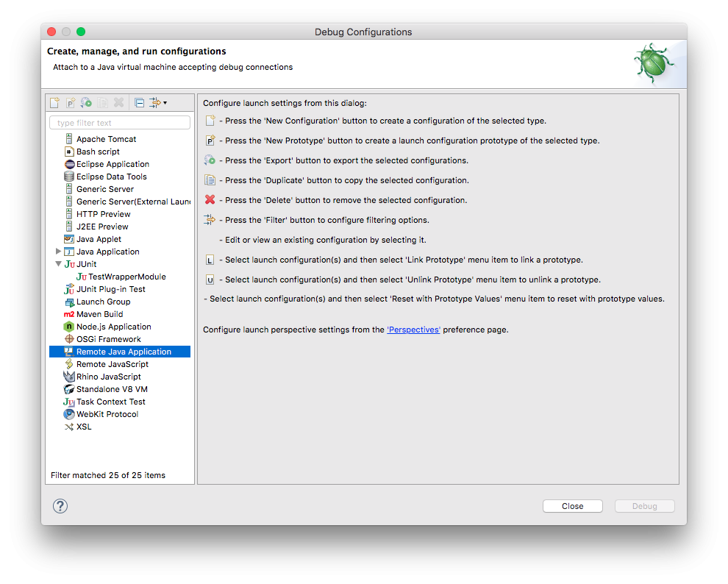Open the Help question mark button
This screenshot has height=584, width=728.
60,506
